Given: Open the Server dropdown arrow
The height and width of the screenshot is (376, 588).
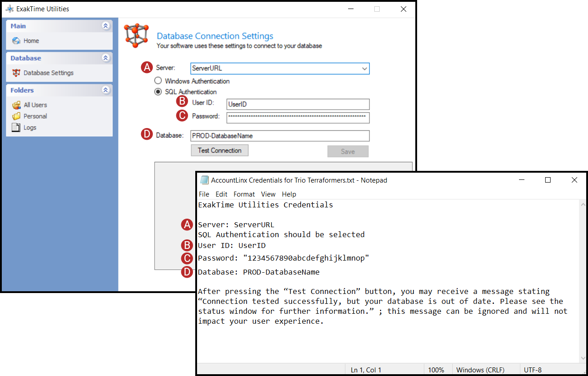Looking at the screenshot, I should point(364,69).
